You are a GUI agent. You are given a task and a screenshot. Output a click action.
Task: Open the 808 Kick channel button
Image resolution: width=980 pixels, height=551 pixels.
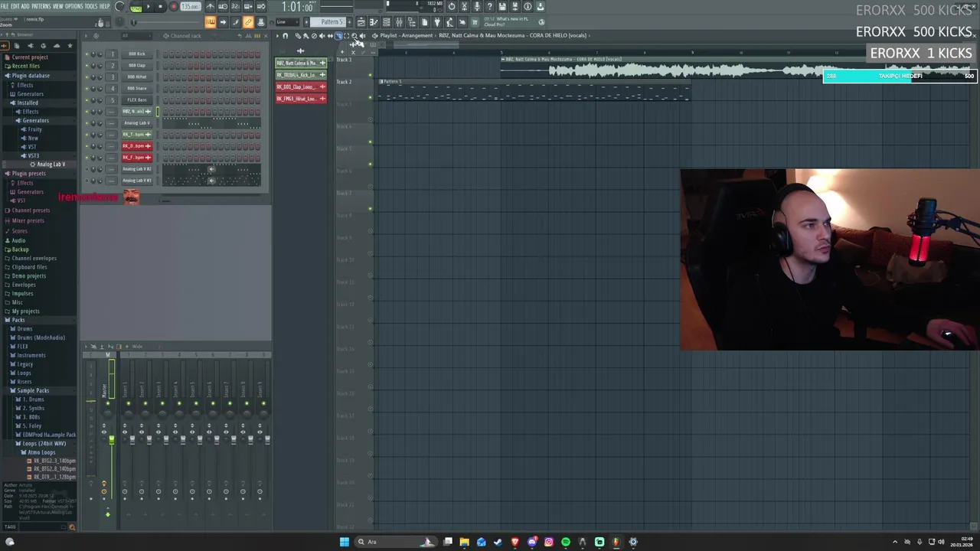tap(137, 54)
